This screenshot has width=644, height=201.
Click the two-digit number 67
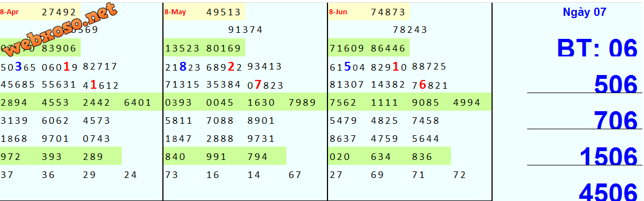(x=295, y=175)
